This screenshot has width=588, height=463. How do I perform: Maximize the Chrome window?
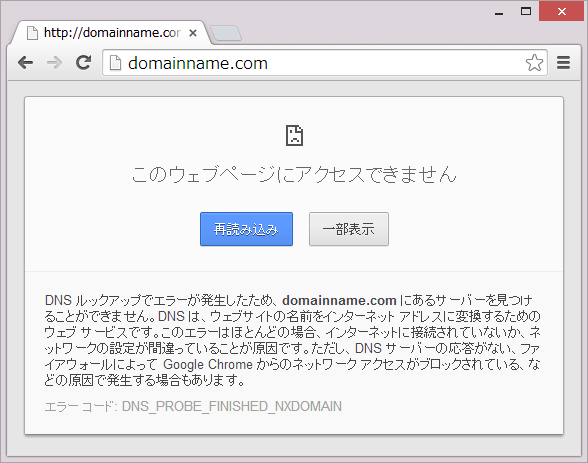[526, 12]
